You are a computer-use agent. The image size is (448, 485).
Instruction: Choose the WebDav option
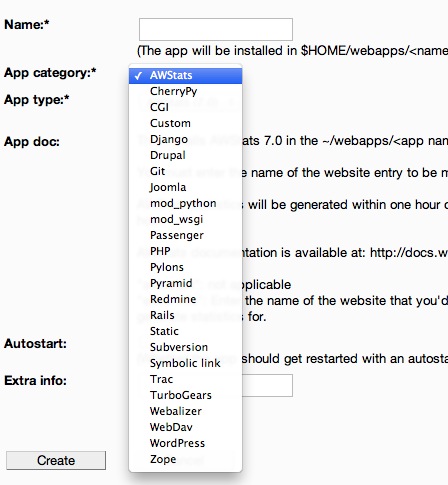pos(185,427)
